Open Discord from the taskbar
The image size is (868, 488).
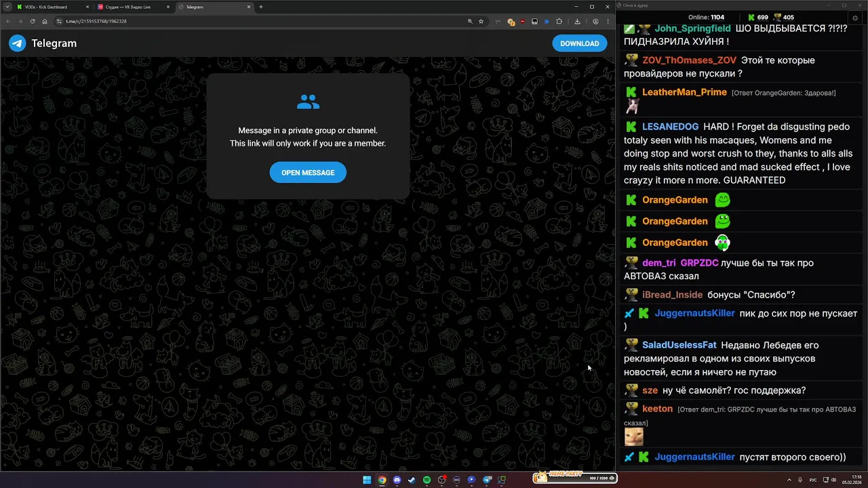(x=397, y=480)
